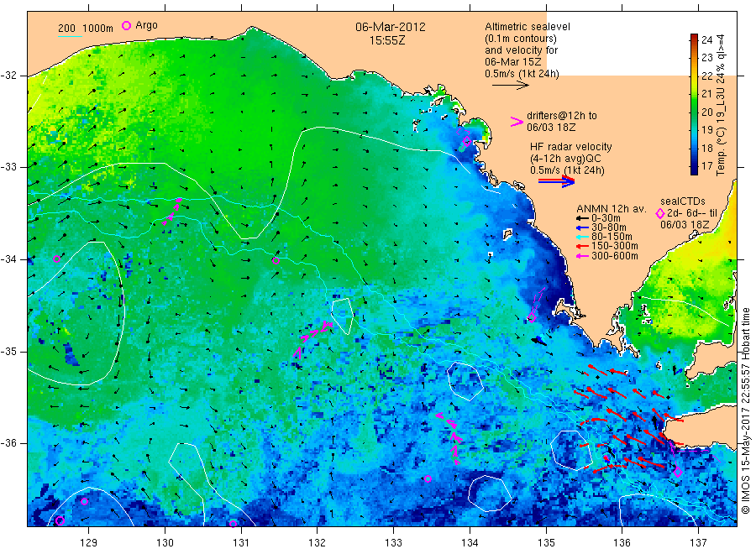
Task: Click the '129' longitude axis label
Action: [x=89, y=543]
